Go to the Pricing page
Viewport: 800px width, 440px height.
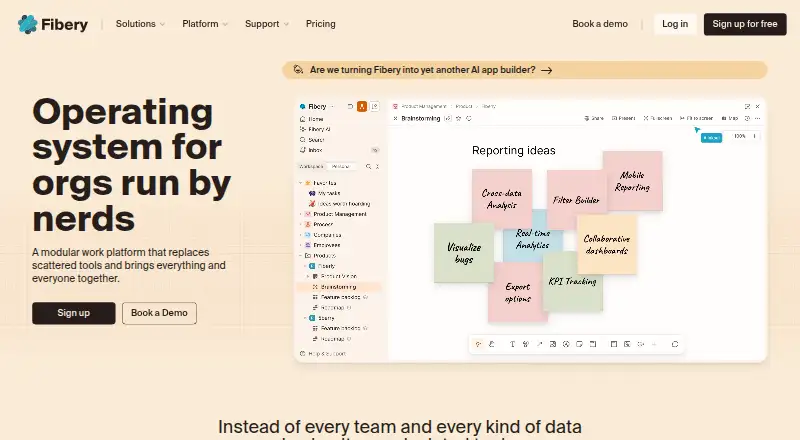tap(320, 24)
